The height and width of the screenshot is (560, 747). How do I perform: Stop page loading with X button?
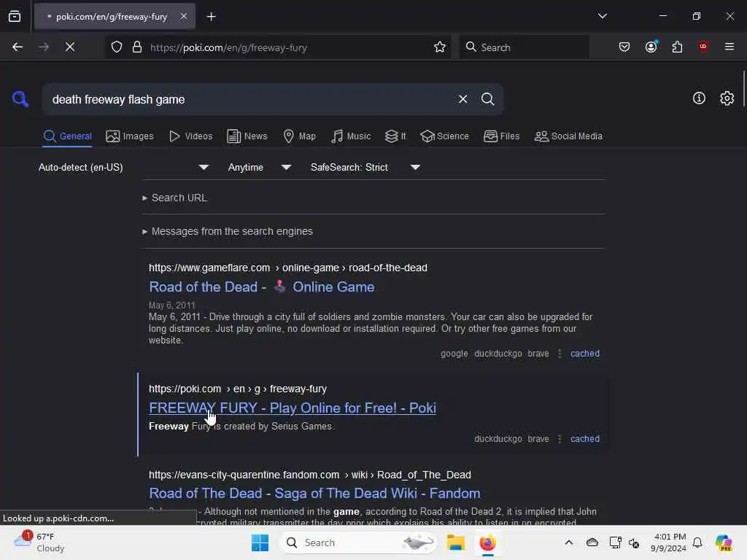click(x=70, y=47)
